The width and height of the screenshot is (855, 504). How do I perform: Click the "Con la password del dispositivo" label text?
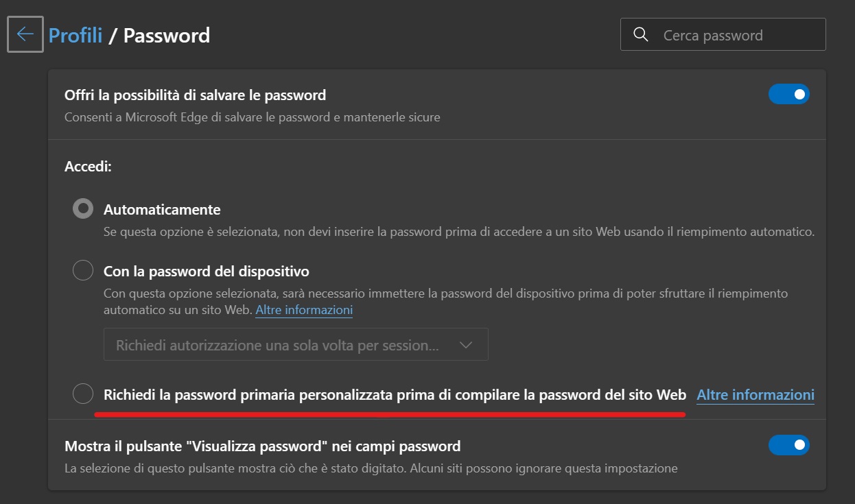(207, 272)
